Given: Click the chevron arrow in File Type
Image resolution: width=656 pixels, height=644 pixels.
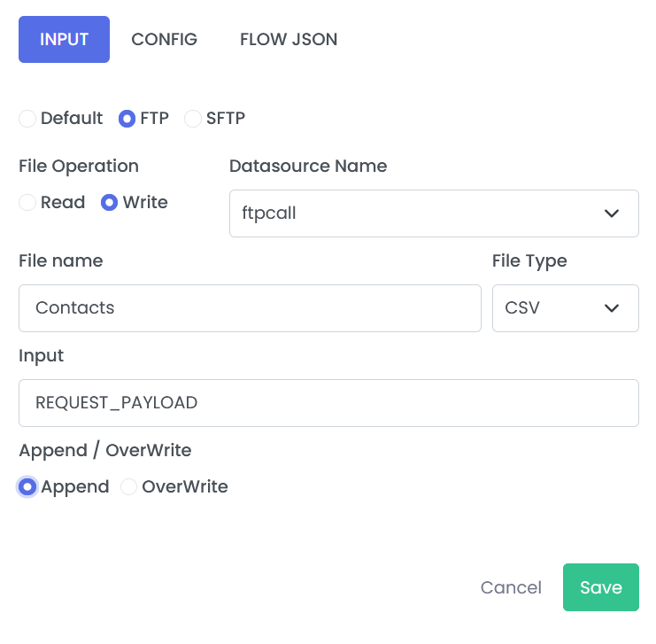Looking at the screenshot, I should click(x=612, y=308).
